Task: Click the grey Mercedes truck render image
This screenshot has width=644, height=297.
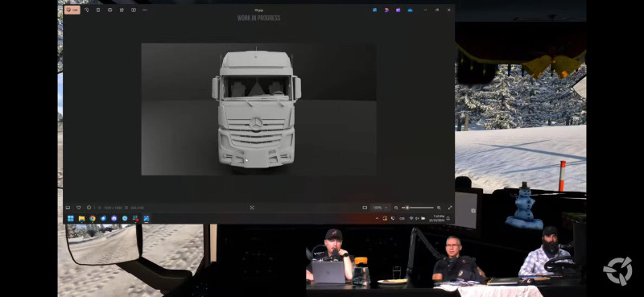Action: click(258, 109)
